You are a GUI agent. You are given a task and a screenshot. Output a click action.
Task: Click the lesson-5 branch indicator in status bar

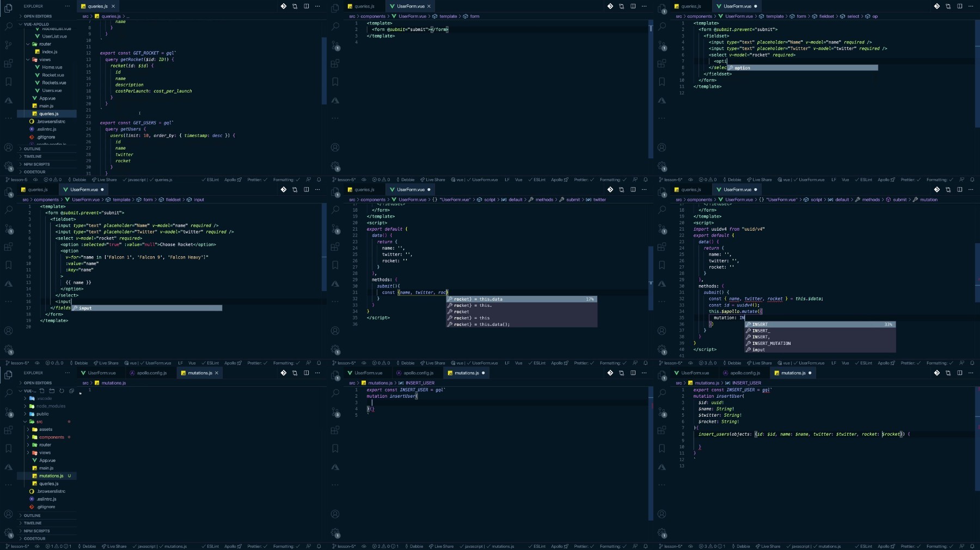tap(16, 180)
